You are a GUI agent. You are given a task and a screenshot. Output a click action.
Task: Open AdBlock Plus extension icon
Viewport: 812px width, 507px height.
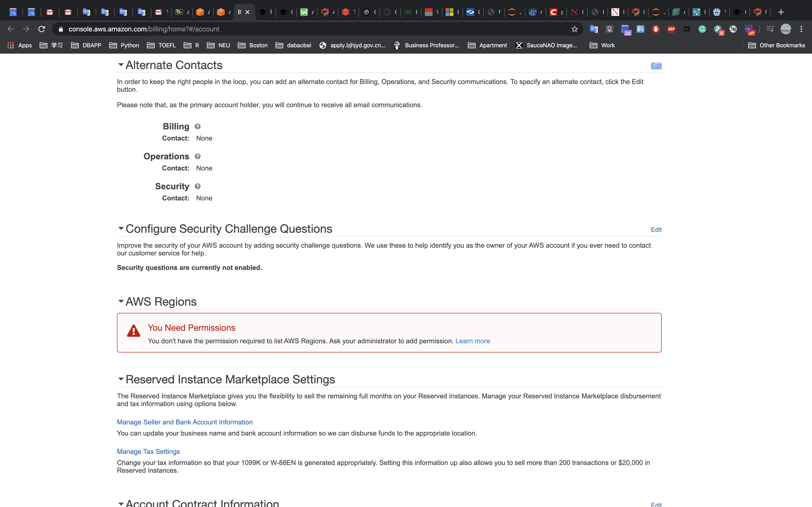point(671,29)
